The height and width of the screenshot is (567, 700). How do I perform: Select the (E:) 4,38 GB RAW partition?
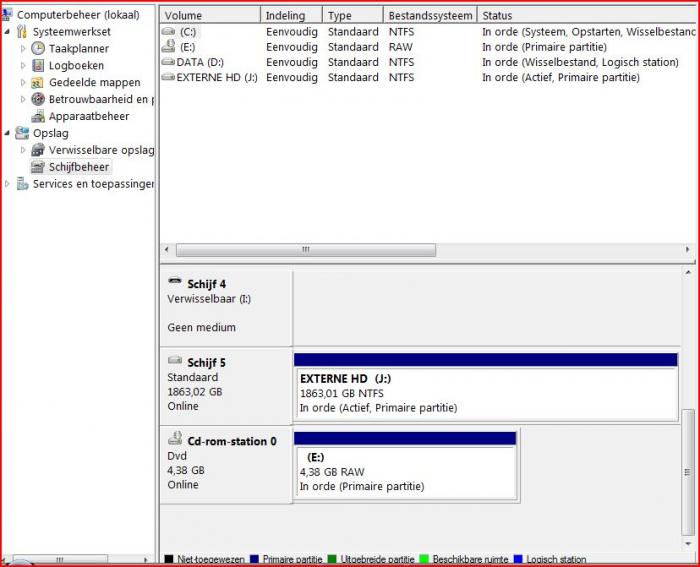tap(405, 466)
